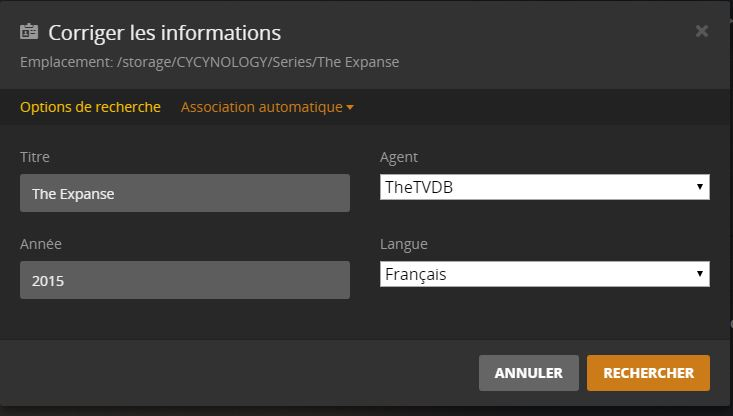The width and height of the screenshot is (733, 416).
Task: Click the arrow of the Agent combo box
Action: pos(700,187)
